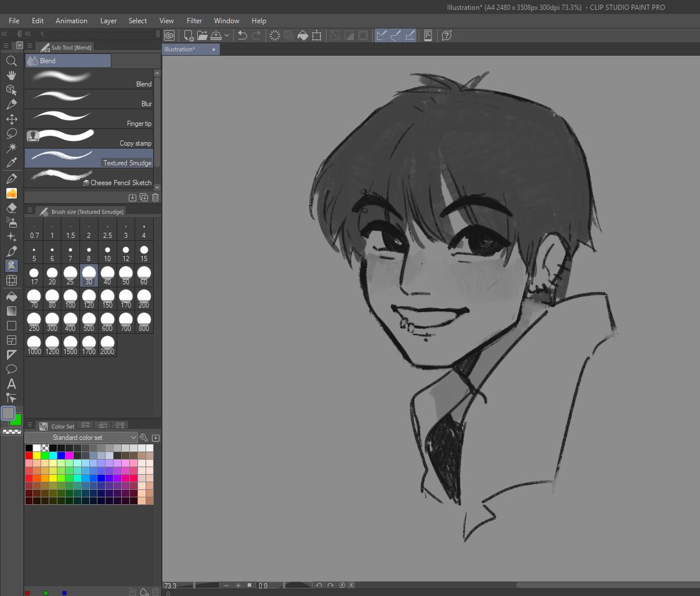
Task: Select the Lasso selection tool
Action: pyautogui.click(x=11, y=134)
